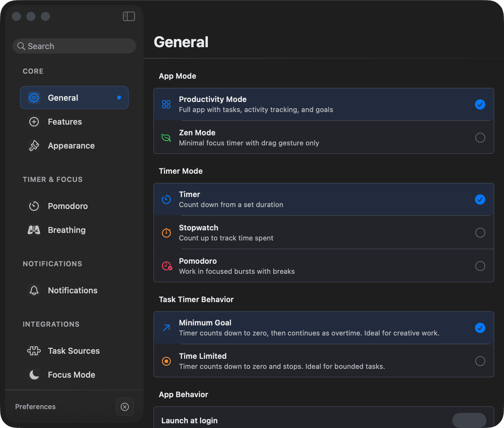
Task: Click the Notifications bell icon
Action: [34, 290]
